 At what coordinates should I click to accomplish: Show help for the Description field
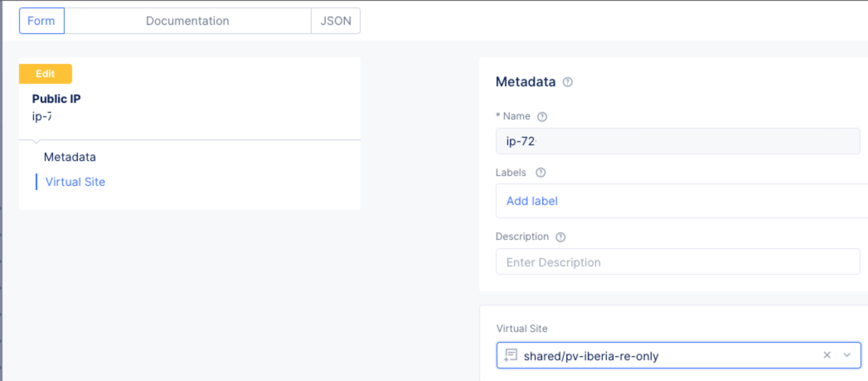coord(560,237)
